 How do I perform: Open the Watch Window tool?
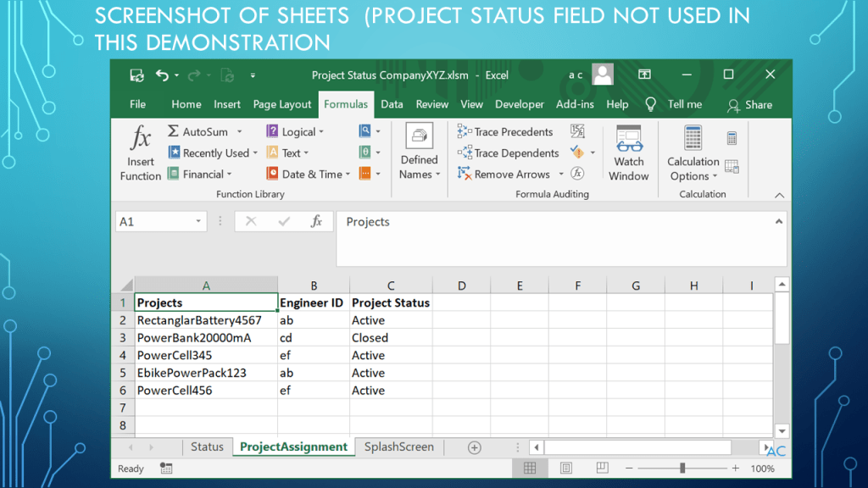628,152
